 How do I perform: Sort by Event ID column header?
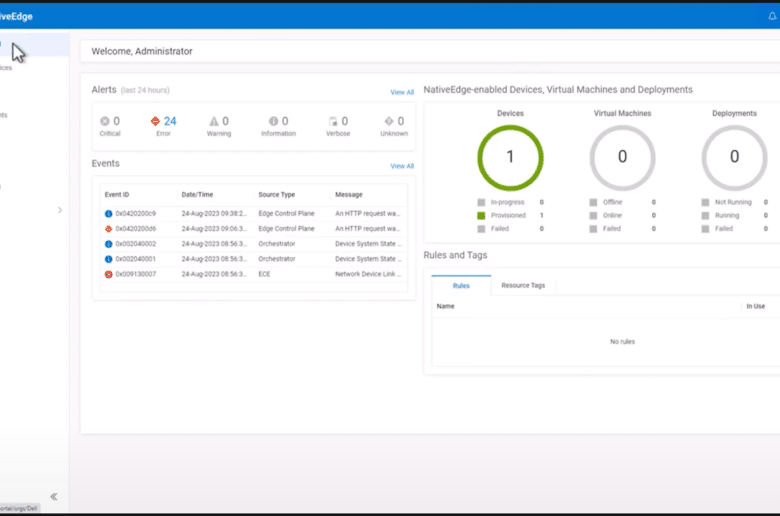pyautogui.click(x=117, y=195)
